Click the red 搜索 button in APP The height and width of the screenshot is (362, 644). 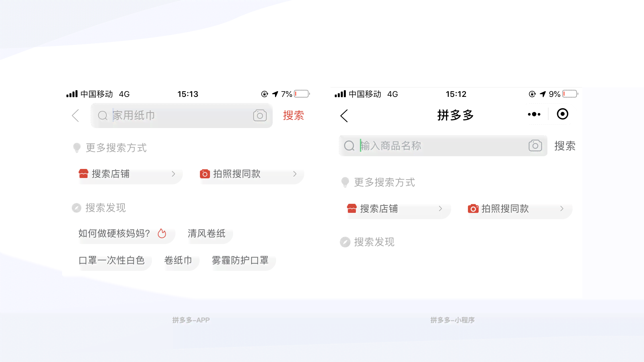pos(293,115)
